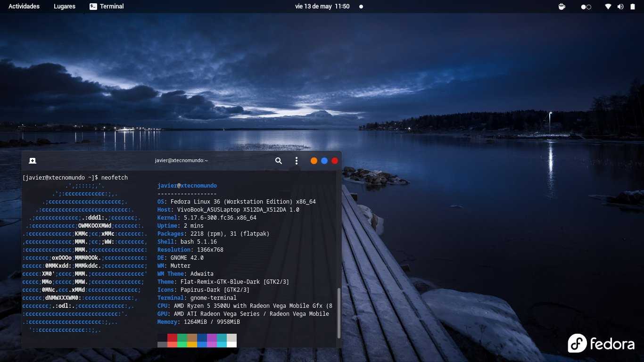The width and height of the screenshot is (644, 362).
Task: Click the blue maximize window button
Action: click(324, 161)
